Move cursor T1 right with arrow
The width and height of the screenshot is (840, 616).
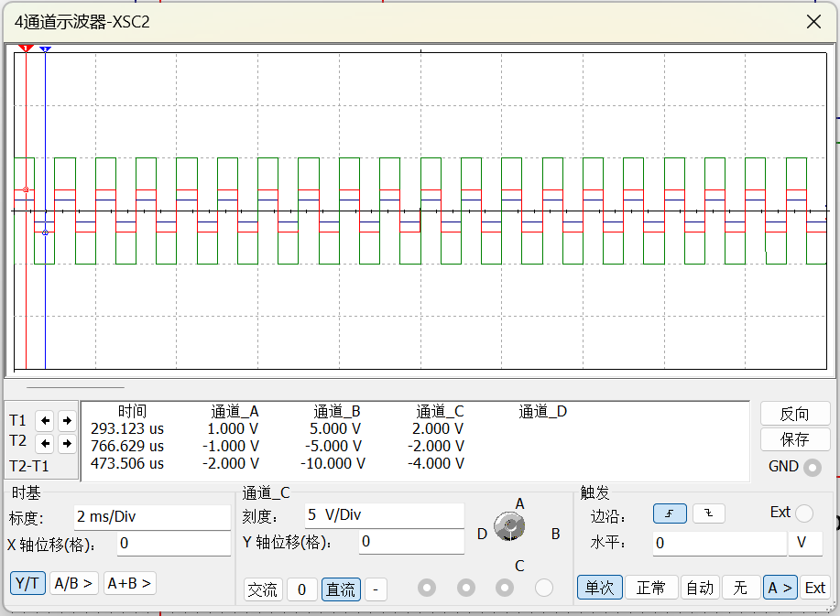click(x=67, y=421)
